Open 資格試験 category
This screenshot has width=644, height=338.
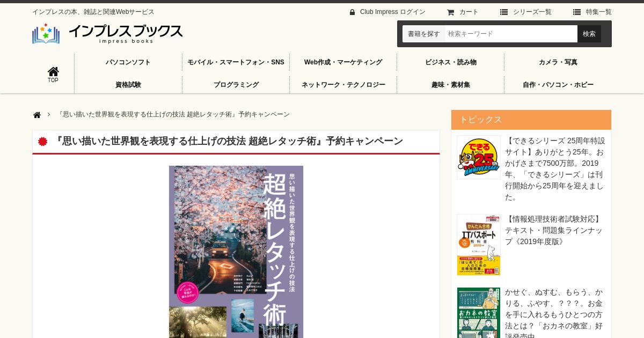pyautogui.click(x=128, y=85)
